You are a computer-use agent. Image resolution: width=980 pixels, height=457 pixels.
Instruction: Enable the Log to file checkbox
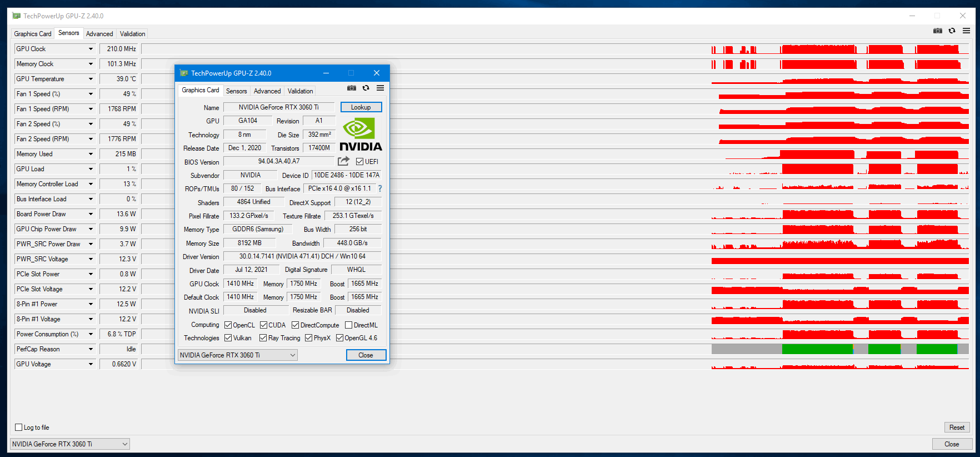point(18,428)
